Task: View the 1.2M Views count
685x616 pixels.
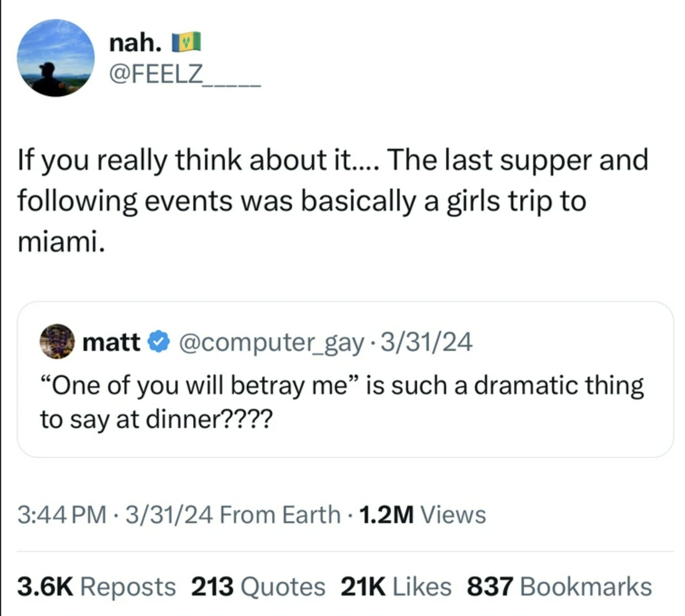Action: click(422, 515)
